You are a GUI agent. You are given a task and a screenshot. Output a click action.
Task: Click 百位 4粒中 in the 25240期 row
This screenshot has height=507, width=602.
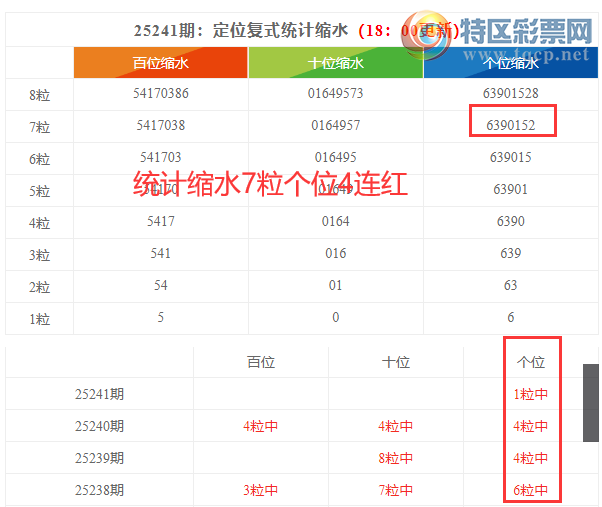click(x=261, y=426)
